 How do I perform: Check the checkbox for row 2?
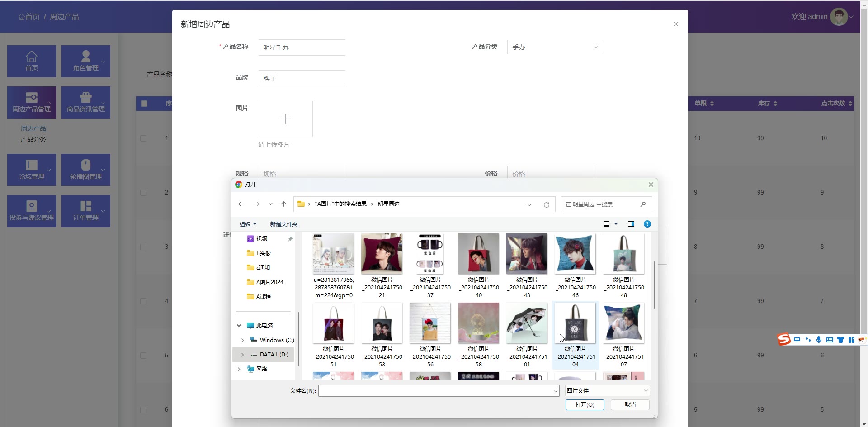coord(143,193)
